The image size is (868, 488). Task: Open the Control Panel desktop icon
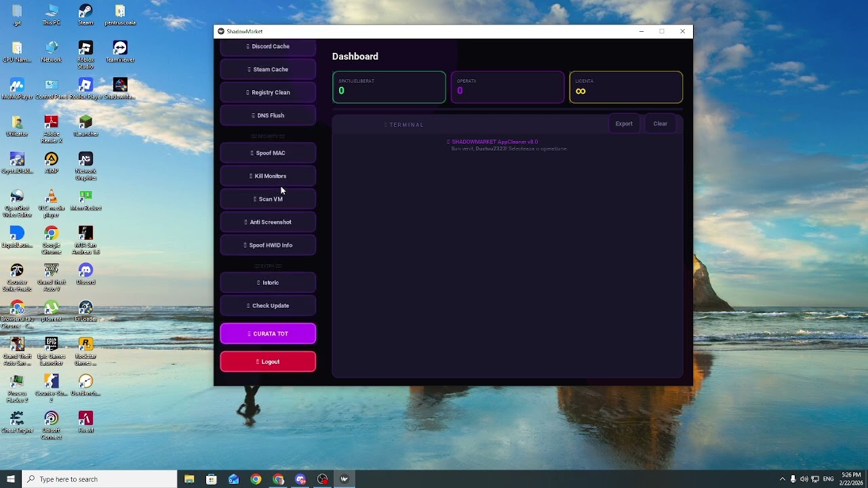(52, 89)
